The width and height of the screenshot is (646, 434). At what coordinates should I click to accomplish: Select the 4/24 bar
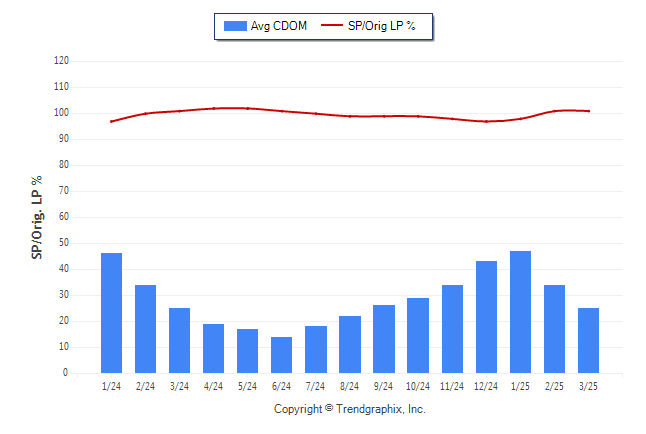click(x=213, y=348)
